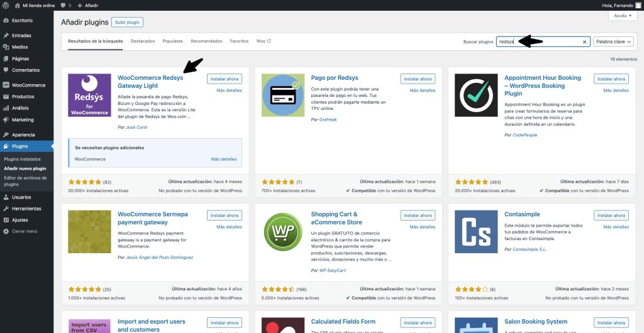This screenshot has height=333, width=644.
Task: Install Salon Booking System plugin
Action: (x=611, y=323)
